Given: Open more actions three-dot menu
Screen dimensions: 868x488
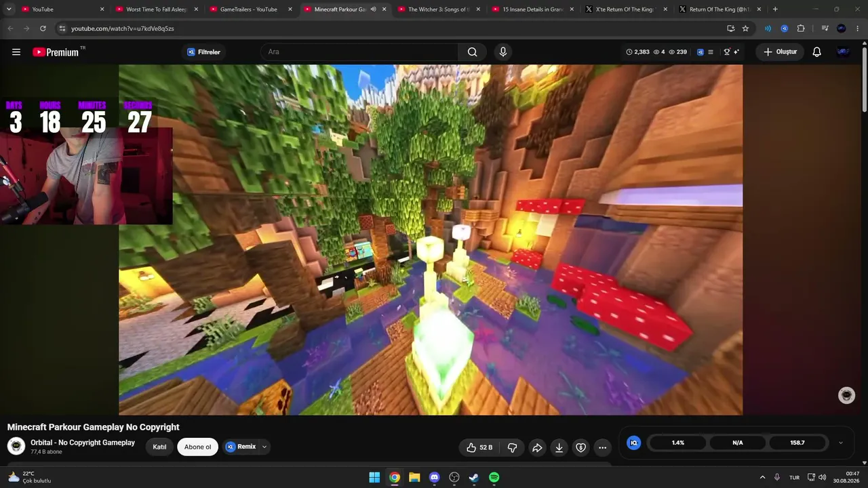Looking at the screenshot, I should tap(602, 447).
